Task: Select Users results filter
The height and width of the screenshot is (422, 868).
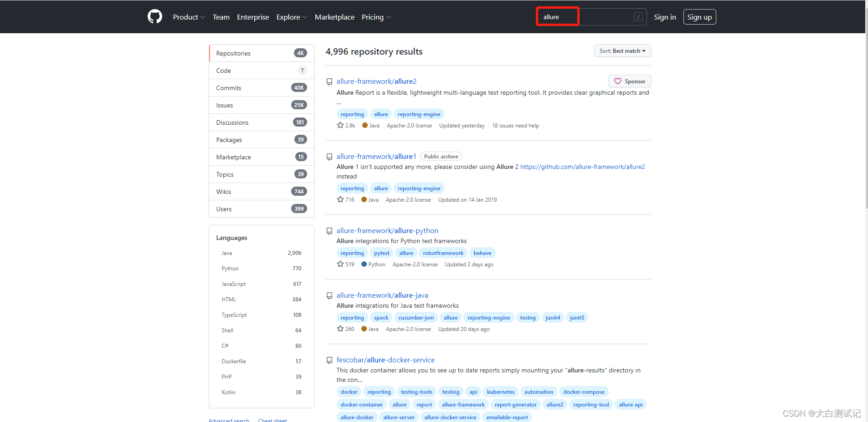Action: pos(262,209)
